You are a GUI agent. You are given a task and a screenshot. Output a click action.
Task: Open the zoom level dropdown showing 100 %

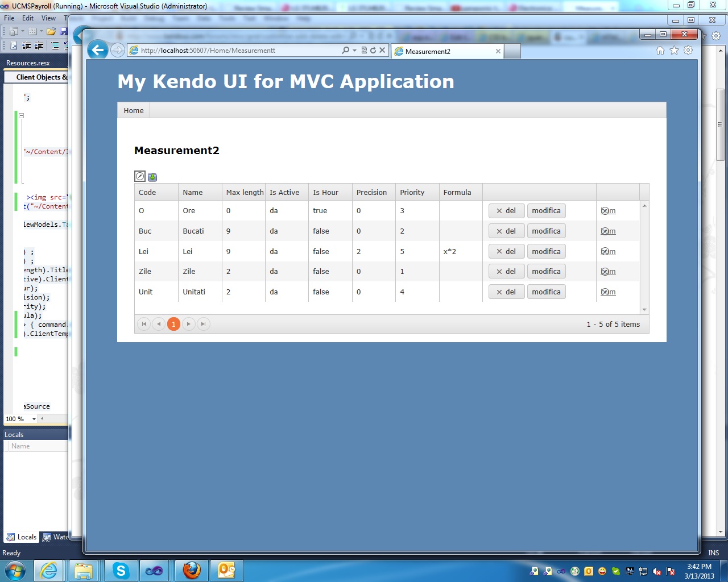click(x=34, y=419)
